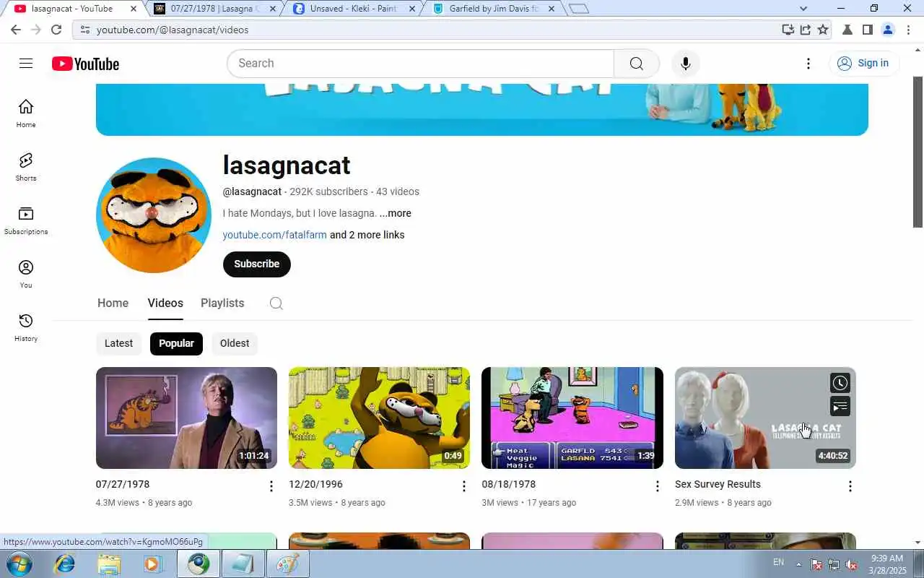Sort videos by Popular

(176, 343)
